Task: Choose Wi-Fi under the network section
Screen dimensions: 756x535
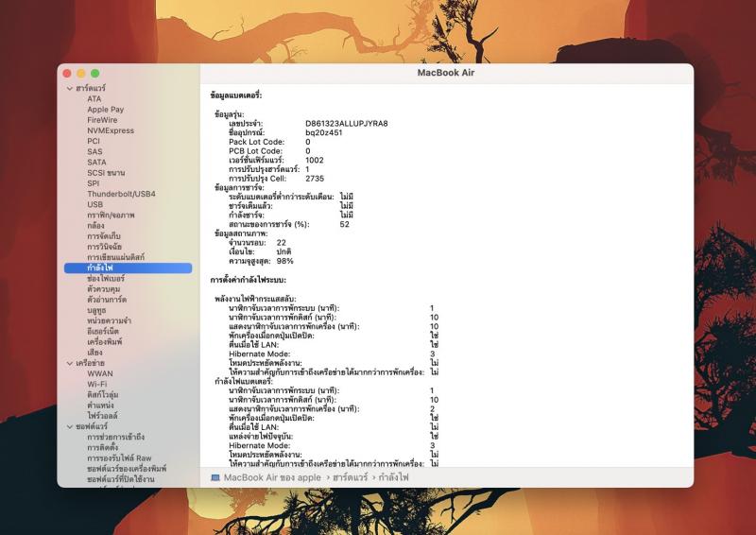Action: 97,384
